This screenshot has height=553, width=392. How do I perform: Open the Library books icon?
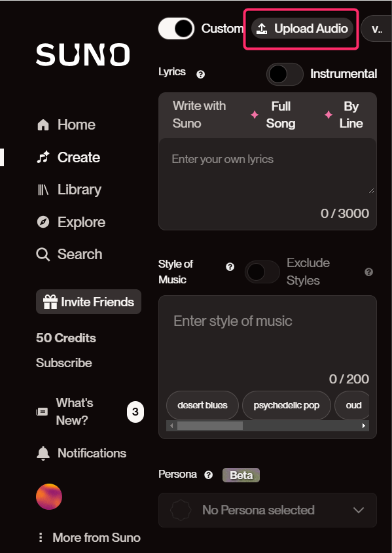click(x=43, y=190)
